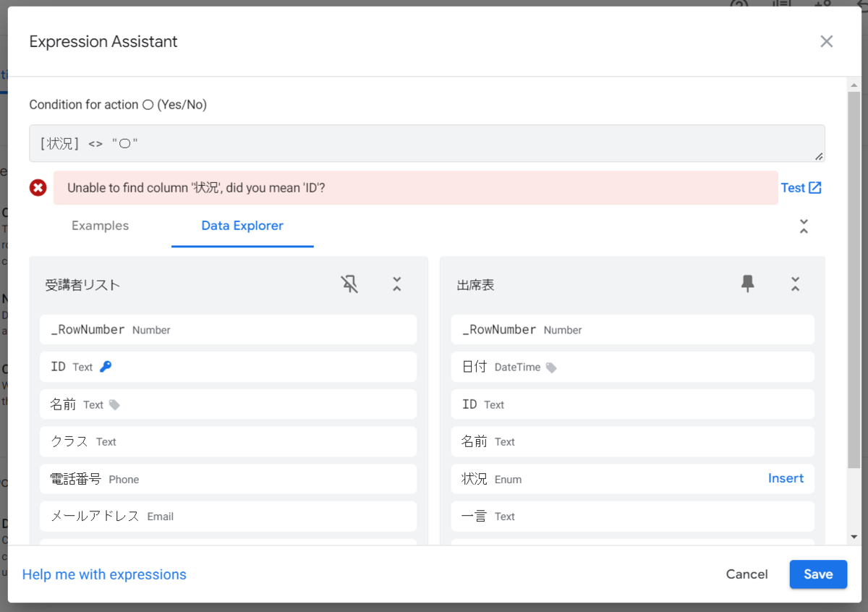The width and height of the screenshot is (868, 612).
Task: Select the メールアドレス Email row
Action: [x=229, y=516]
